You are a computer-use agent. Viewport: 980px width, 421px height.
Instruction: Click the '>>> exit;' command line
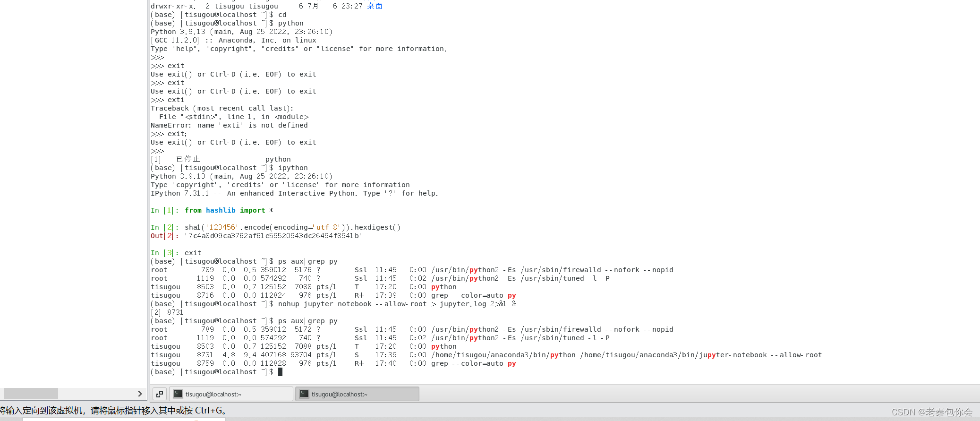point(169,134)
